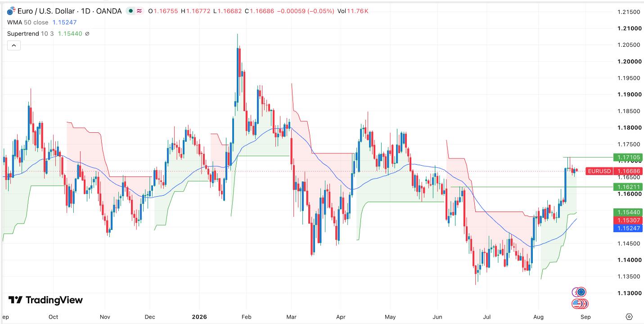
Task: Collapse the indicator legend with arrow button
Action: (x=14, y=45)
